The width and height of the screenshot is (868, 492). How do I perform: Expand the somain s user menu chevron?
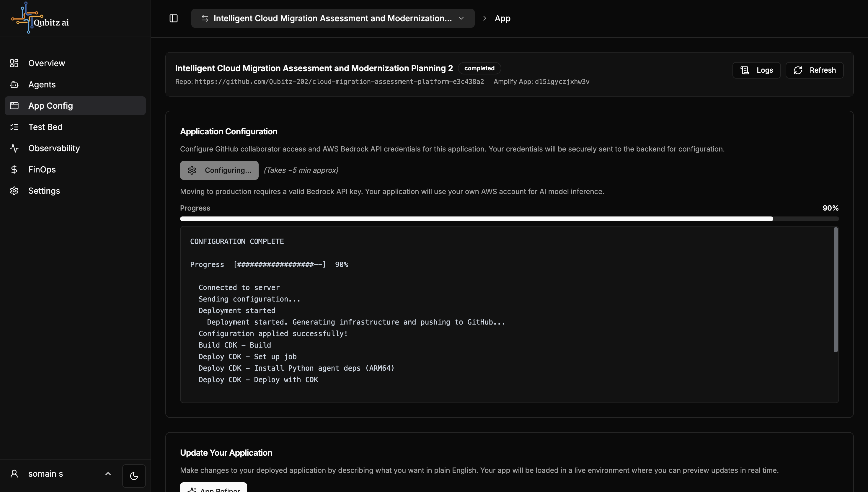pyautogui.click(x=108, y=473)
